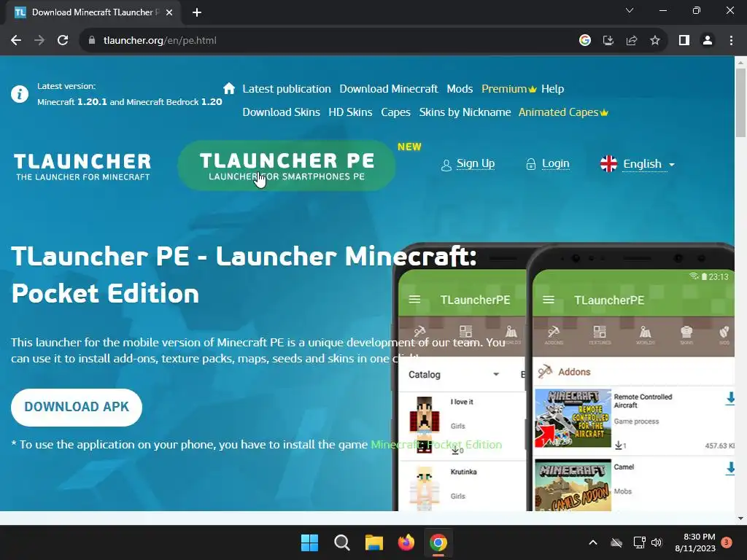The height and width of the screenshot is (560, 747).
Task: Launch Firefox from the taskbar
Action: [406, 542]
